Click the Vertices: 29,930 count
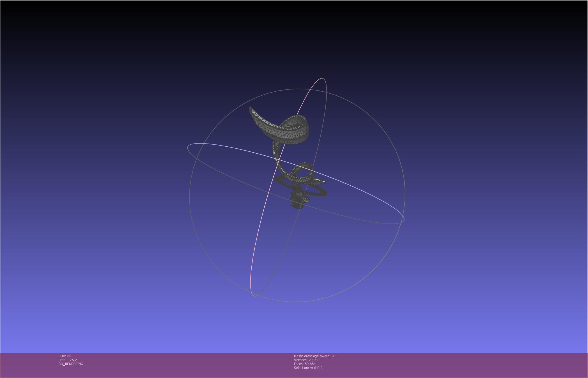The height and width of the screenshot is (378, 588). (x=307, y=360)
